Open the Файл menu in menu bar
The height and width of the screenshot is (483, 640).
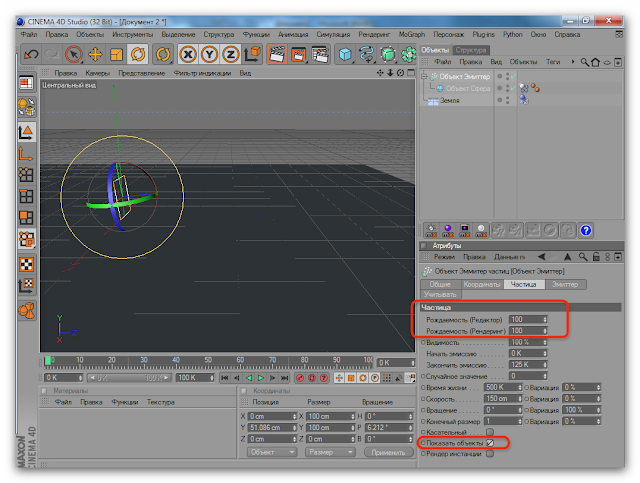(29, 35)
